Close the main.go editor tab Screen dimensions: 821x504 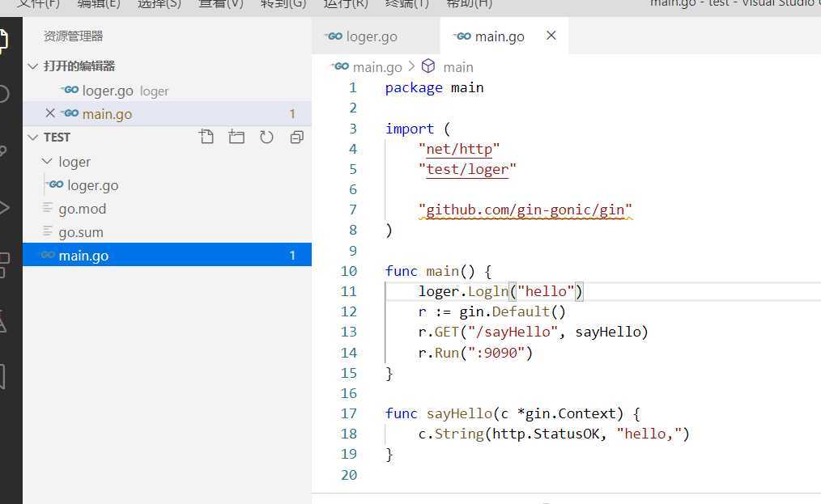click(551, 36)
